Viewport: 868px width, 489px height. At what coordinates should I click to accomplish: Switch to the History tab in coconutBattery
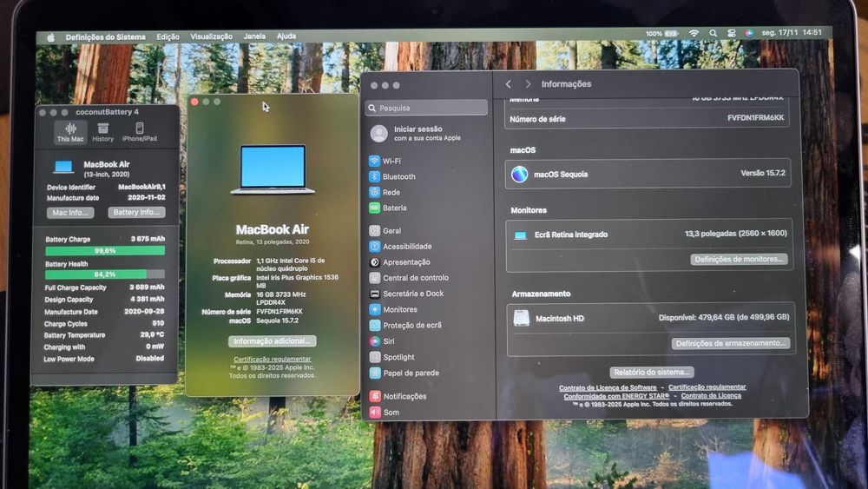coord(103,133)
